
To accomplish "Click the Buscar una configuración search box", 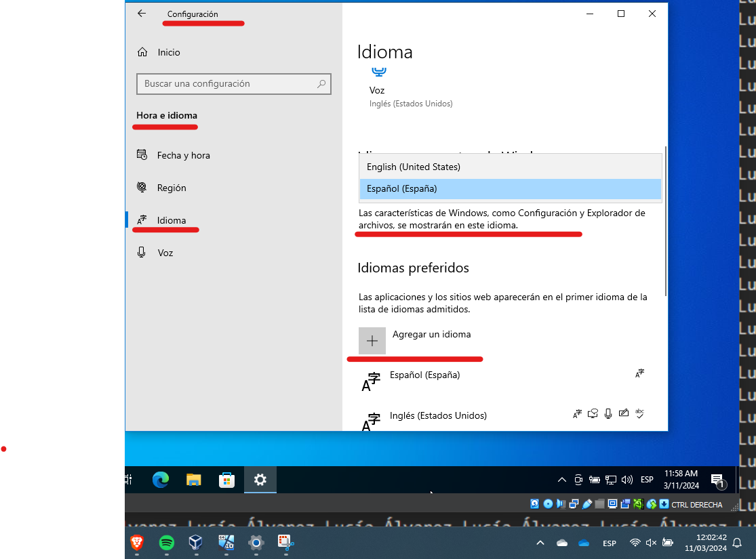I will [234, 83].
